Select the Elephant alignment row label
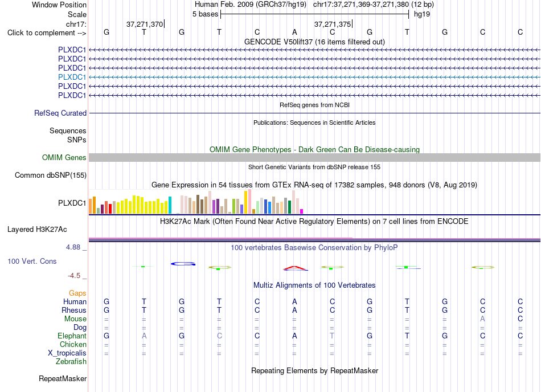This screenshot has height=392, width=541. 72,336
